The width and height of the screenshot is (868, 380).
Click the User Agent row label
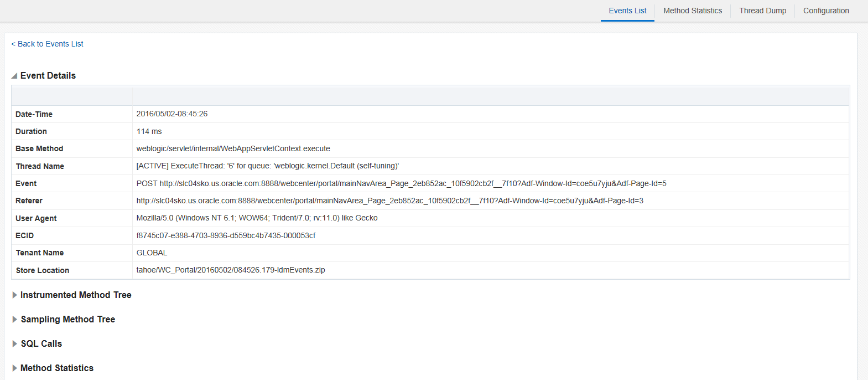coord(36,218)
